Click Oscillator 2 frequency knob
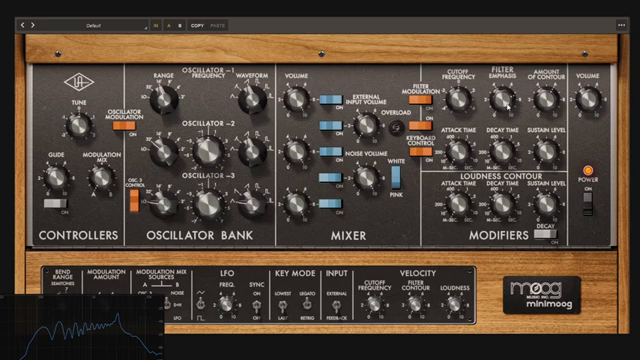The width and height of the screenshot is (640, 360). pos(208,151)
